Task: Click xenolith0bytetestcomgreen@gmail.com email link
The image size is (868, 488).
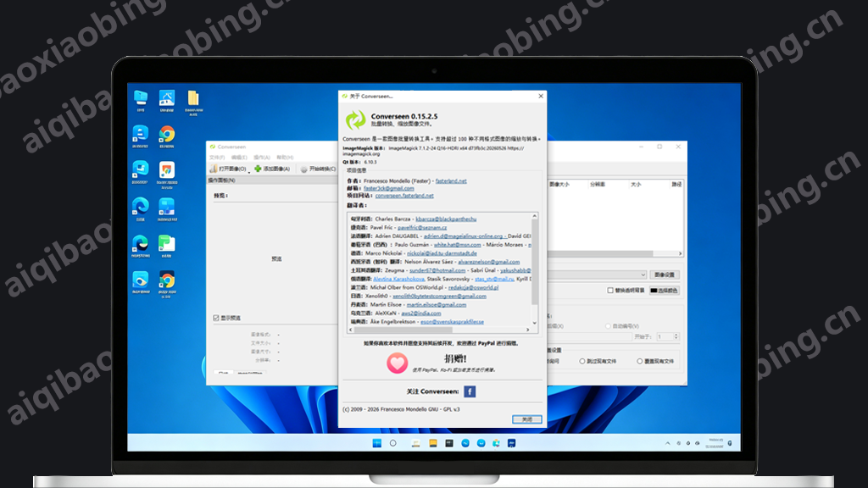Action: pos(440,296)
